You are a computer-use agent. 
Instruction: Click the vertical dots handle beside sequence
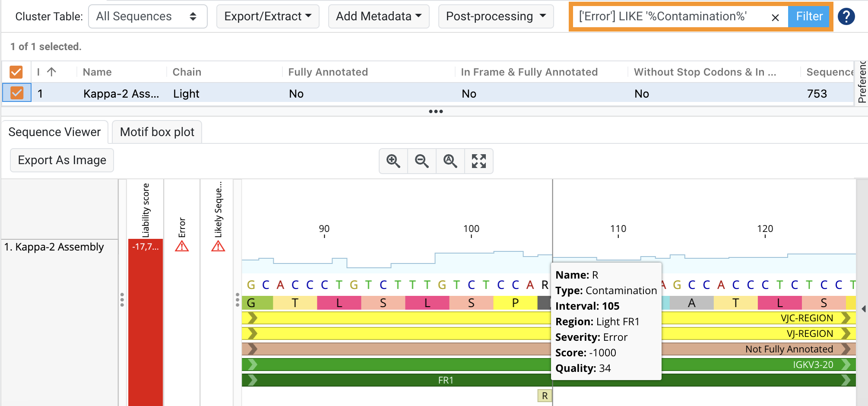click(x=237, y=299)
